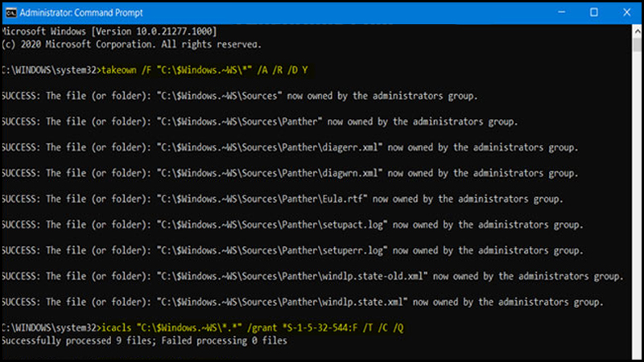Viewport: 644px width, 362px height.
Task: Click the SUCCESS line for windlp.state-old.xml
Action: pos(312,276)
